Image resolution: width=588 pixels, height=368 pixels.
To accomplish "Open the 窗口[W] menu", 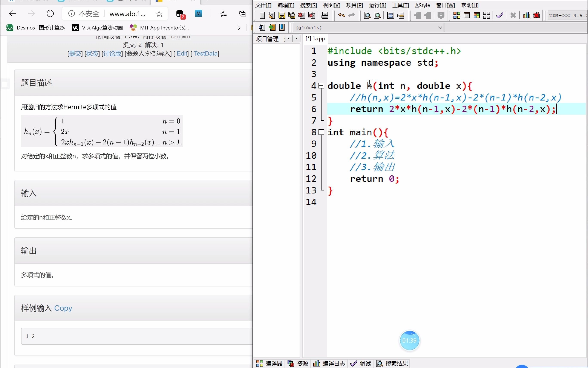I will 446,5.
